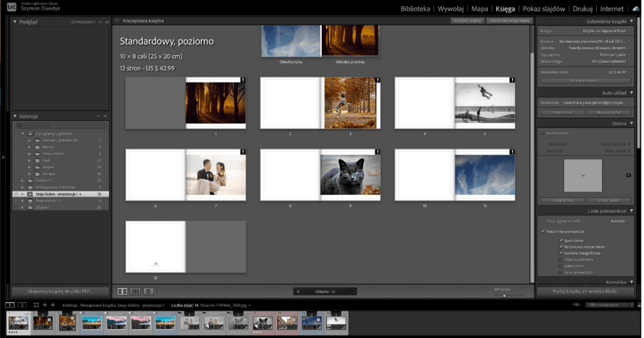Open page layout picker arrow in Strona panel
644x338 pixels.
click(628, 175)
